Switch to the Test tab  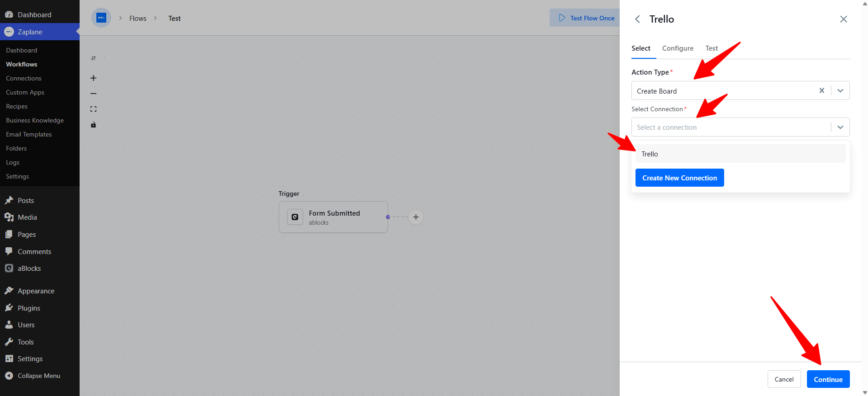click(x=711, y=48)
